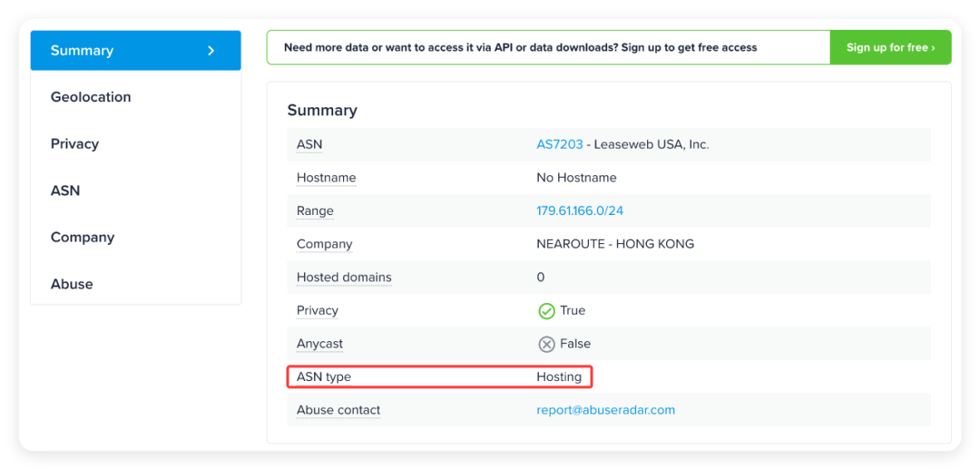The height and width of the screenshot is (469, 980).
Task: Go to the Geolocation section
Action: click(91, 97)
